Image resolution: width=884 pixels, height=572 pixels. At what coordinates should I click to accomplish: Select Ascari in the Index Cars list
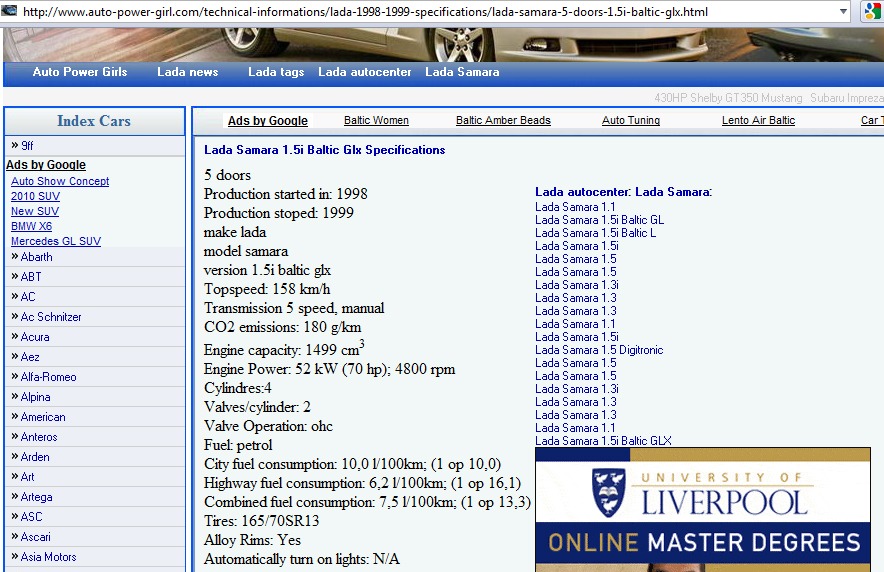pyautogui.click(x=36, y=537)
